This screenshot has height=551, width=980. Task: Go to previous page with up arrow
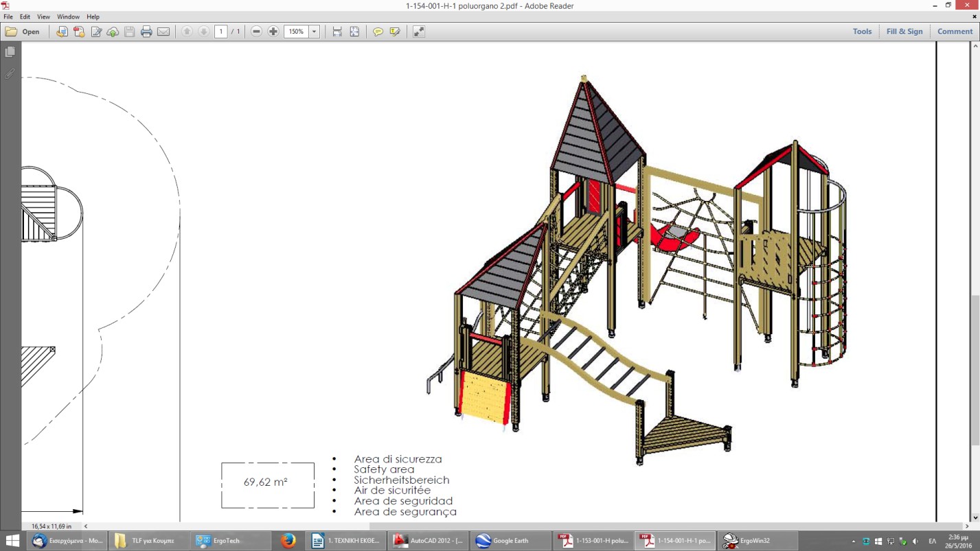tap(187, 32)
